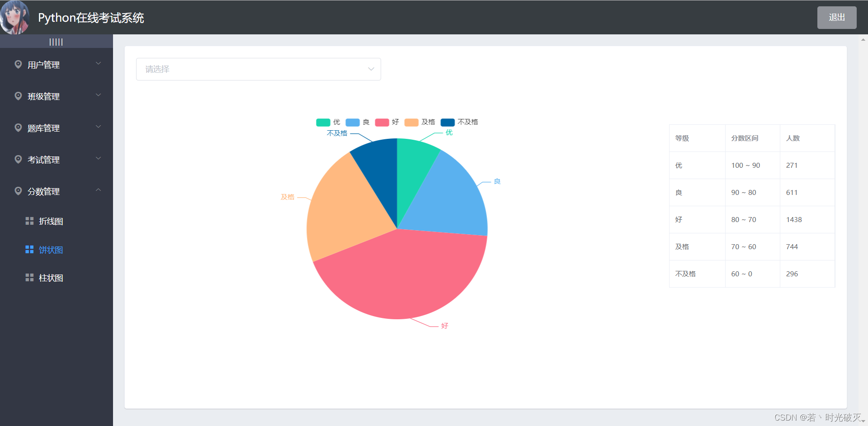868x426 pixels.
Task: Open the 分数管理 menu item
Action: click(57, 191)
